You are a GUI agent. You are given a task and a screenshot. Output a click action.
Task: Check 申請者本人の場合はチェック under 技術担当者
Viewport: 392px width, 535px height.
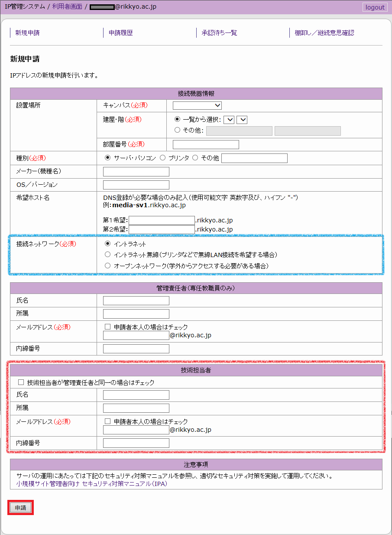(x=108, y=421)
